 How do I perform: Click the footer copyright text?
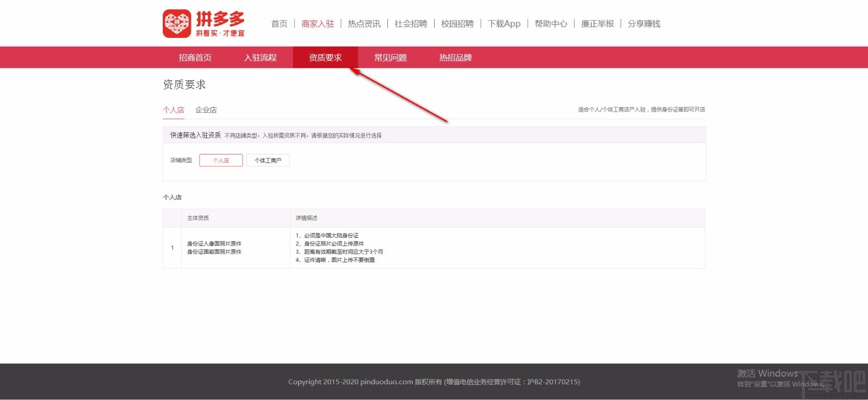point(434,382)
